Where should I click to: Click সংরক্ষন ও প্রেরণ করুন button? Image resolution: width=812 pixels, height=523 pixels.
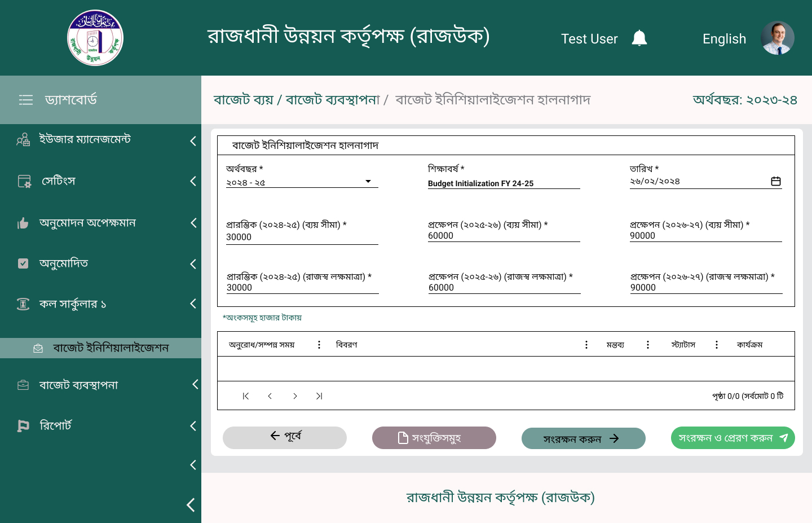coord(733,438)
